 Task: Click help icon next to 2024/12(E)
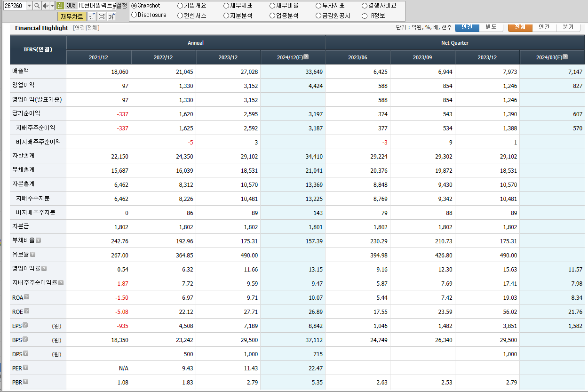306,57
